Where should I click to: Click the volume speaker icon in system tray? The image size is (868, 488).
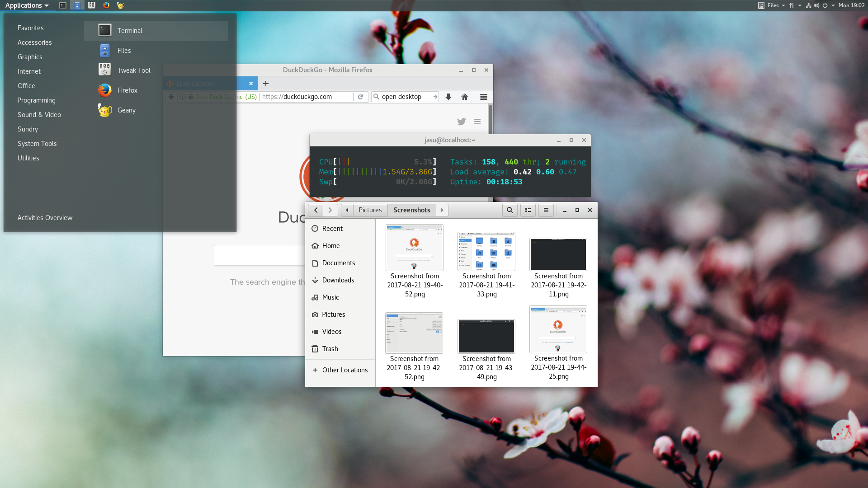[816, 5]
